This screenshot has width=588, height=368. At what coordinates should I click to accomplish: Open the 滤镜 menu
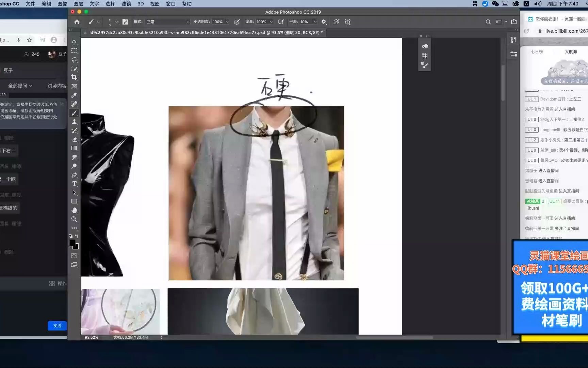[126, 4]
